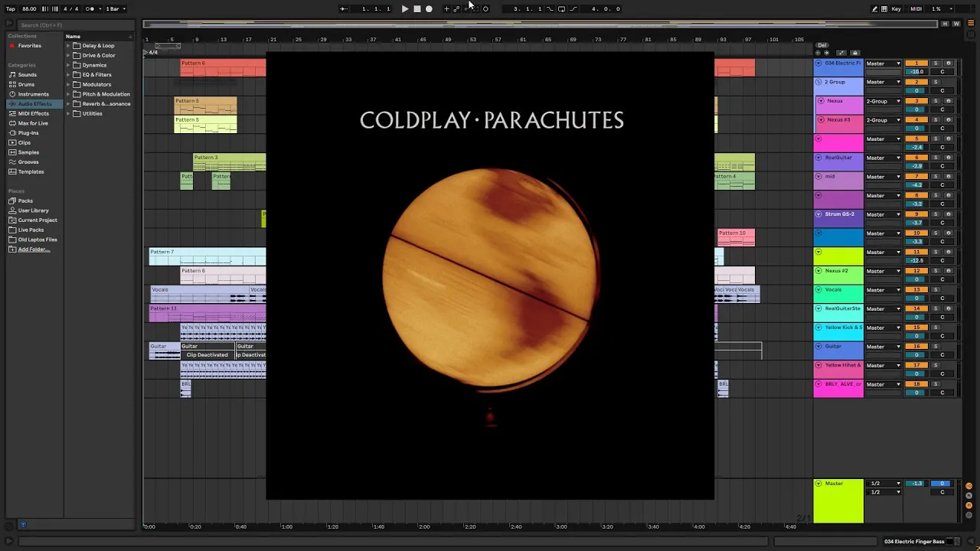Open Packs under Places
This screenshot has width=980, height=551.
[x=25, y=201]
